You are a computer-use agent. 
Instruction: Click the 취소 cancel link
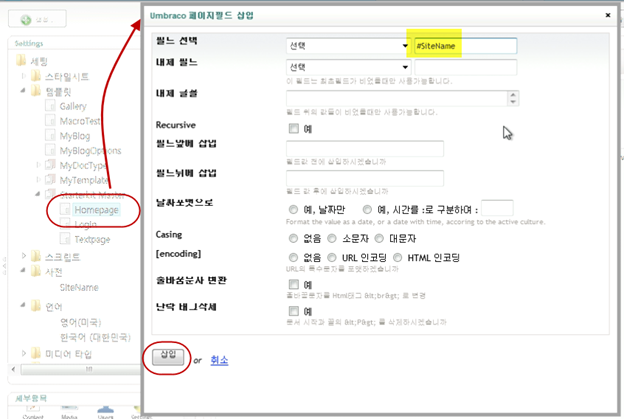(x=219, y=360)
